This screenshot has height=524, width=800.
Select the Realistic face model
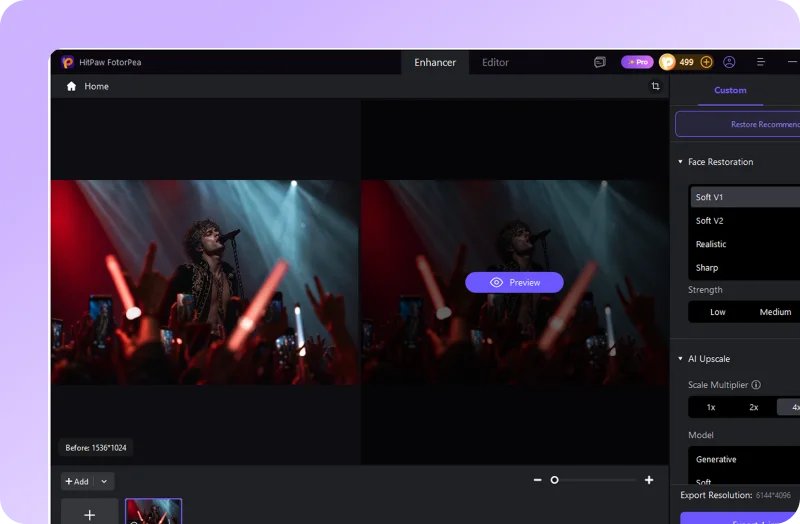pyautogui.click(x=745, y=244)
